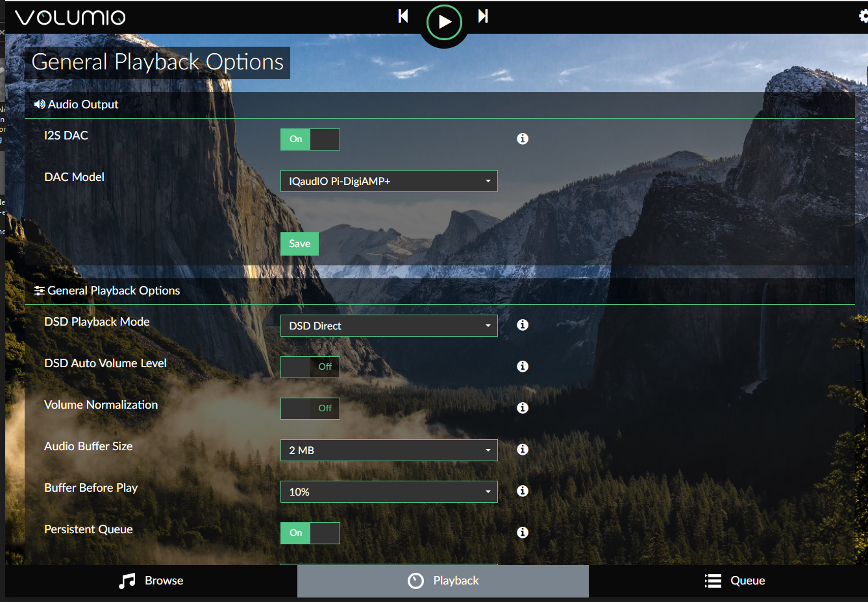
Task: Click the Play button in top bar
Action: (444, 22)
